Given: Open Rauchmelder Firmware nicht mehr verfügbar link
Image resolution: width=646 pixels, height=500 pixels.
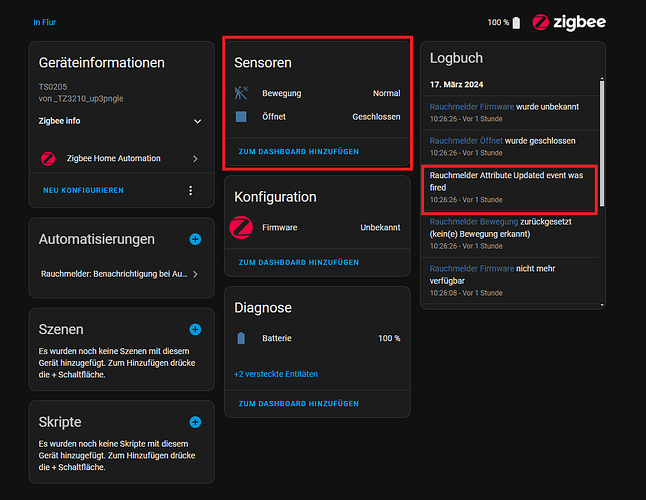Looking at the screenshot, I should point(472,269).
